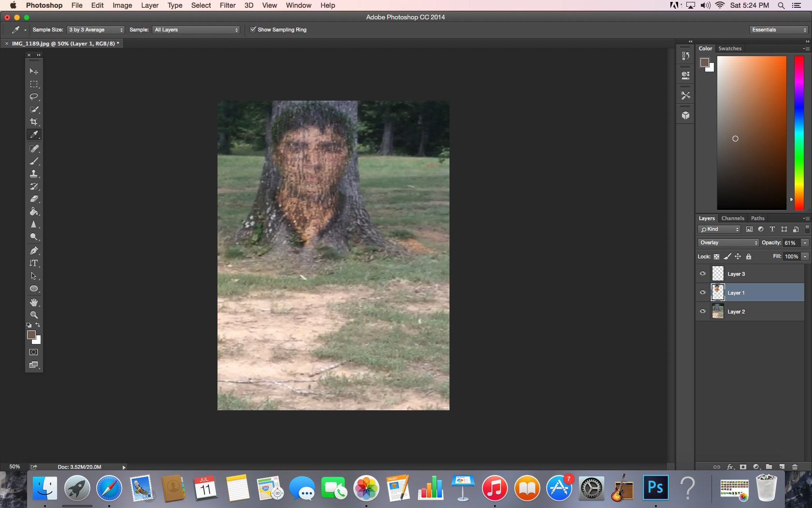Open the Image menu
812x508 pixels.
pos(122,5)
